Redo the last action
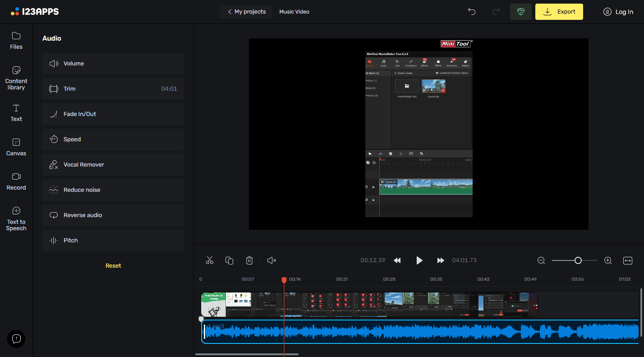644x357 pixels. coord(496,12)
